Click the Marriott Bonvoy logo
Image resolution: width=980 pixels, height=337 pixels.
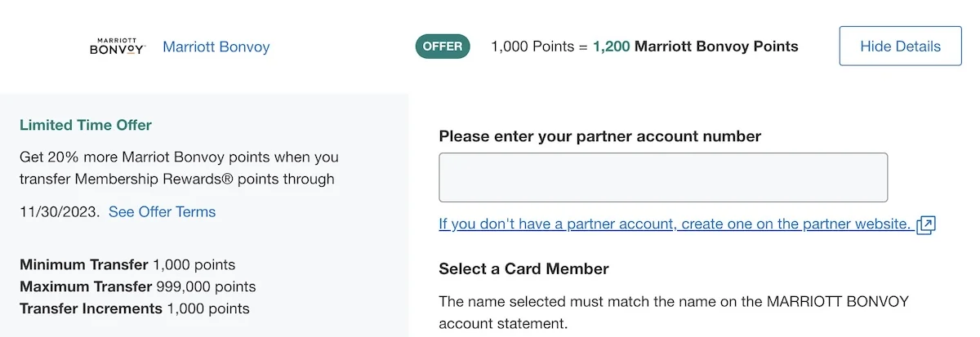click(117, 47)
